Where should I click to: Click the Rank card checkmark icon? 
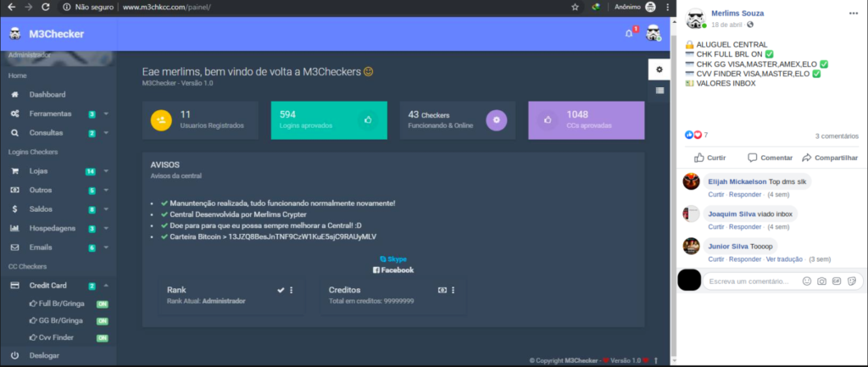click(x=281, y=290)
